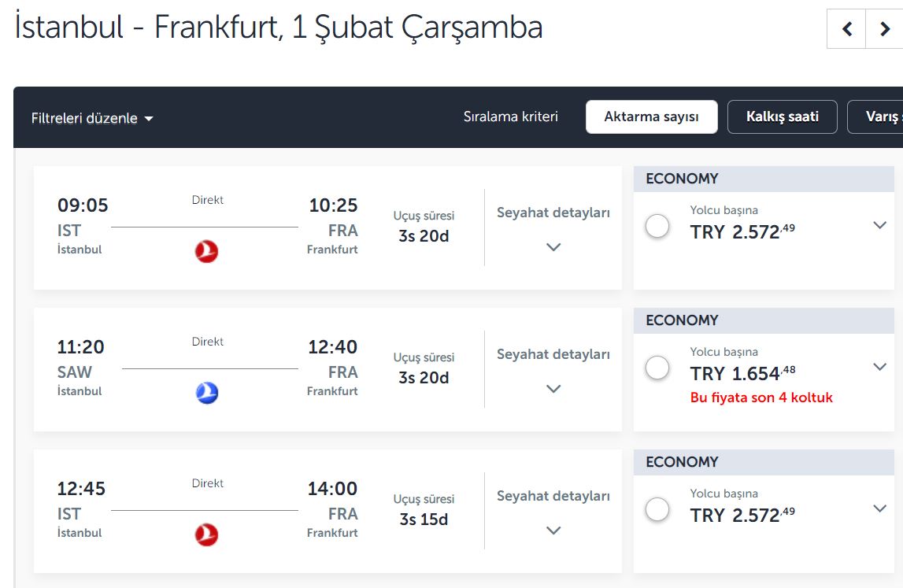Image resolution: width=903 pixels, height=588 pixels.
Task: Select Economy radio for 09:05 flight
Action: (x=657, y=226)
